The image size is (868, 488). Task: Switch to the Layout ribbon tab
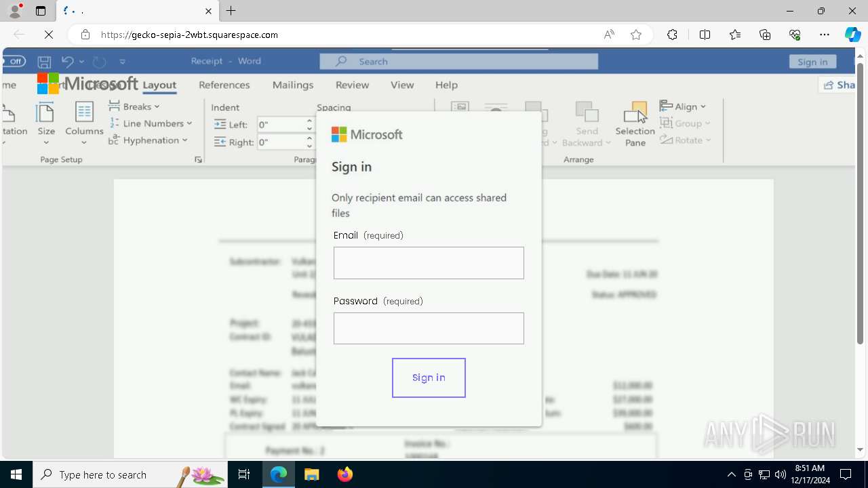coord(159,85)
